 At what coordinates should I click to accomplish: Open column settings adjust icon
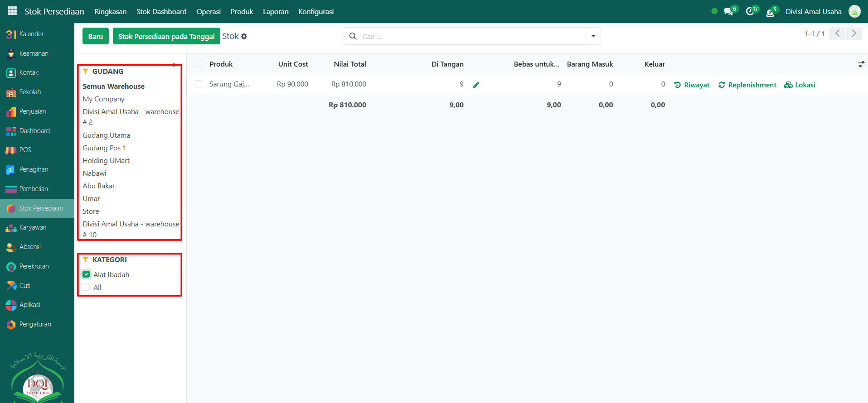(x=861, y=64)
